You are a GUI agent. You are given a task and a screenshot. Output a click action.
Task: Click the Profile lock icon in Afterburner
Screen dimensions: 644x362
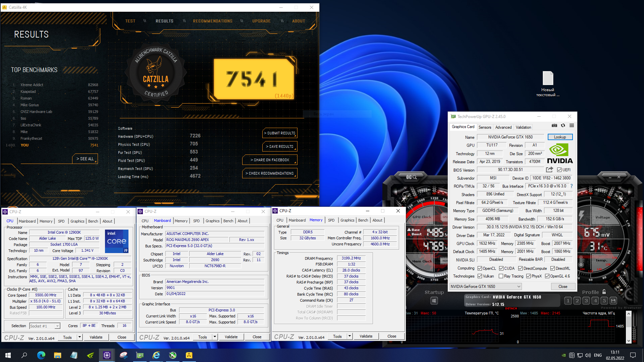click(x=604, y=292)
